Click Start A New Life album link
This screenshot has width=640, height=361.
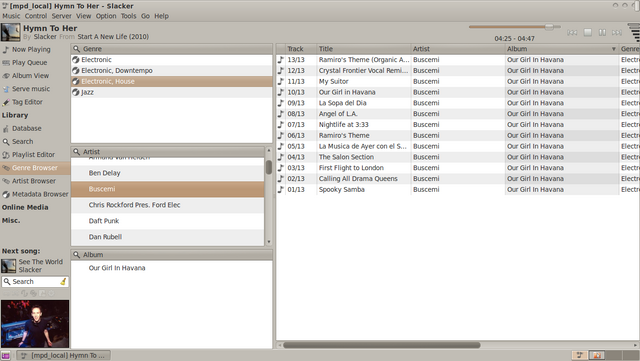113,37
